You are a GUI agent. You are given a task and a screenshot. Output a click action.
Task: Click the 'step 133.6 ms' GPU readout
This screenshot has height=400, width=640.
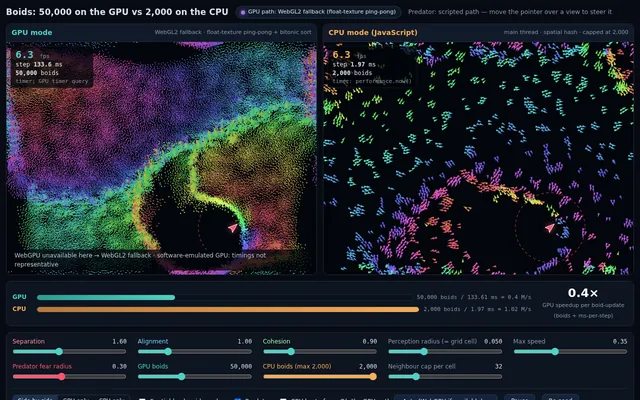39,64
